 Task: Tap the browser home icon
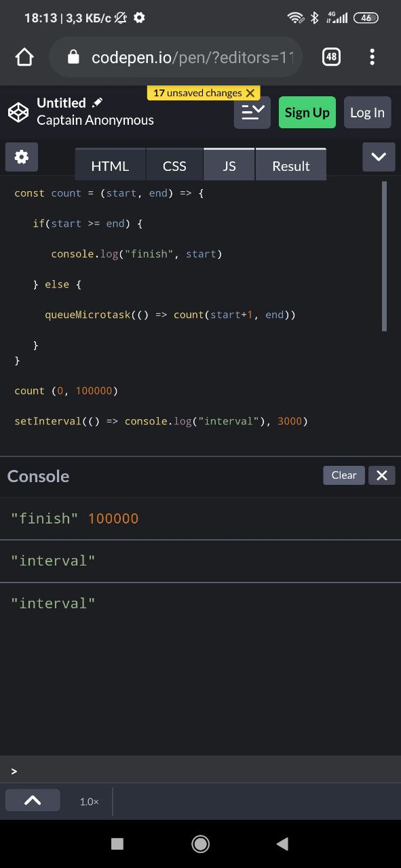[24, 57]
